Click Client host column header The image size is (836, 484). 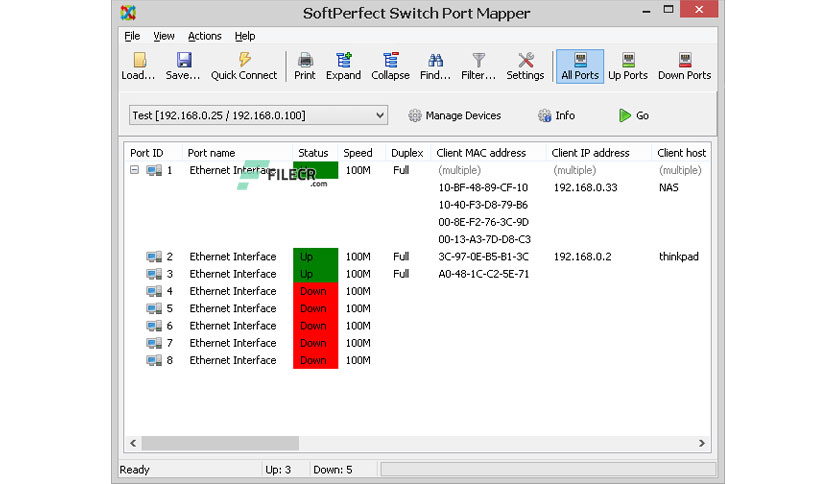click(x=681, y=153)
